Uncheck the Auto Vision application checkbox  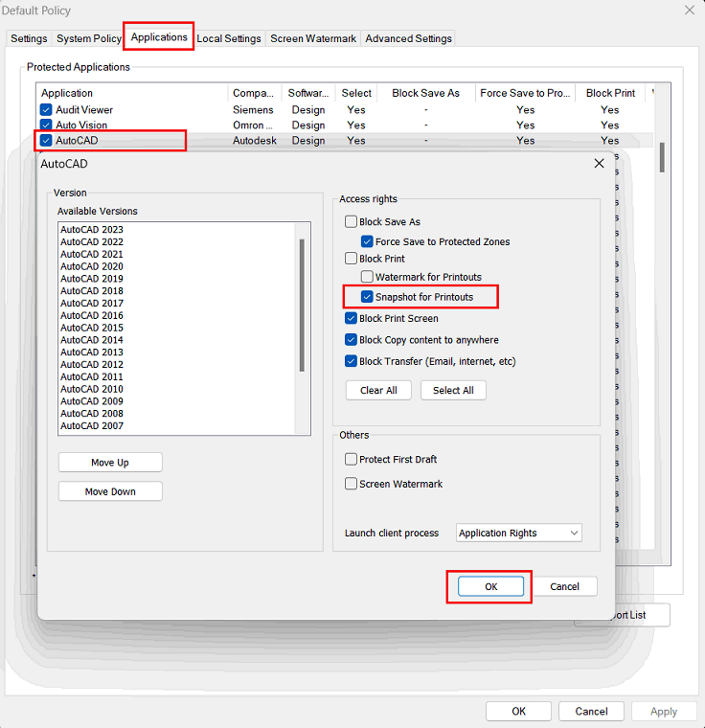pyautogui.click(x=46, y=125)
